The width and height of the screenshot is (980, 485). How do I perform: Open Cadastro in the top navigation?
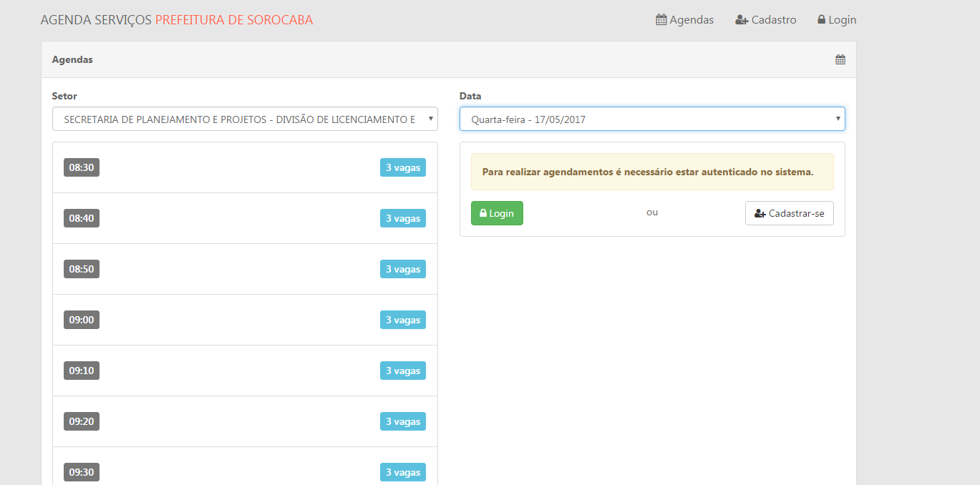(765, 20)
